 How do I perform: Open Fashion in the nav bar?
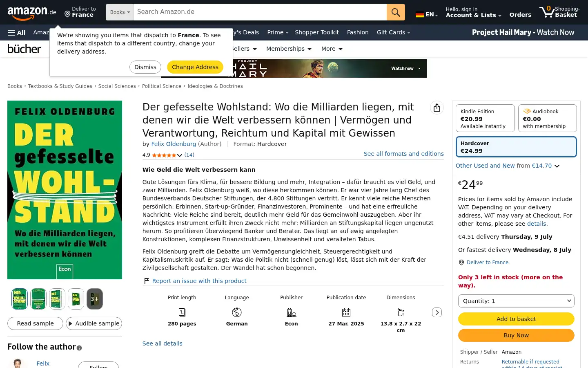[x=358, y=32]
